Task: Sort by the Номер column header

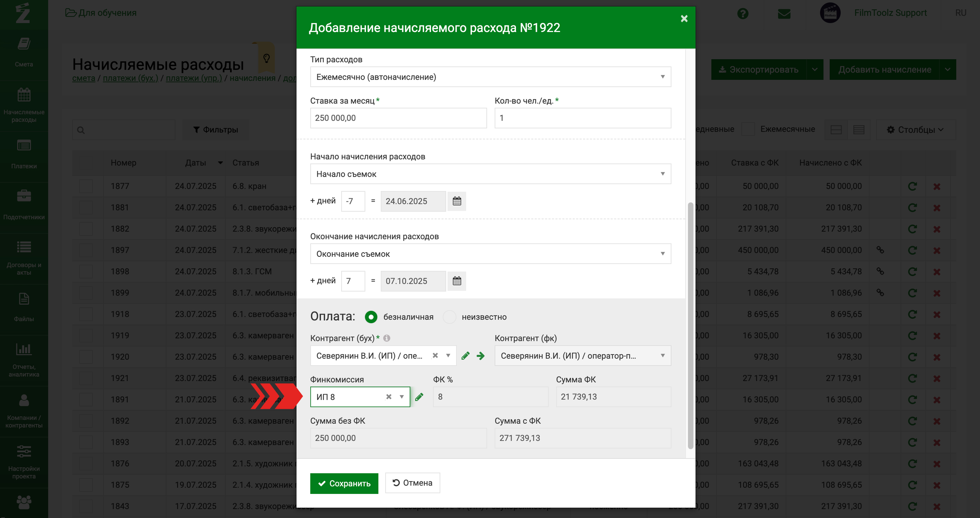Action: (123, 162)
